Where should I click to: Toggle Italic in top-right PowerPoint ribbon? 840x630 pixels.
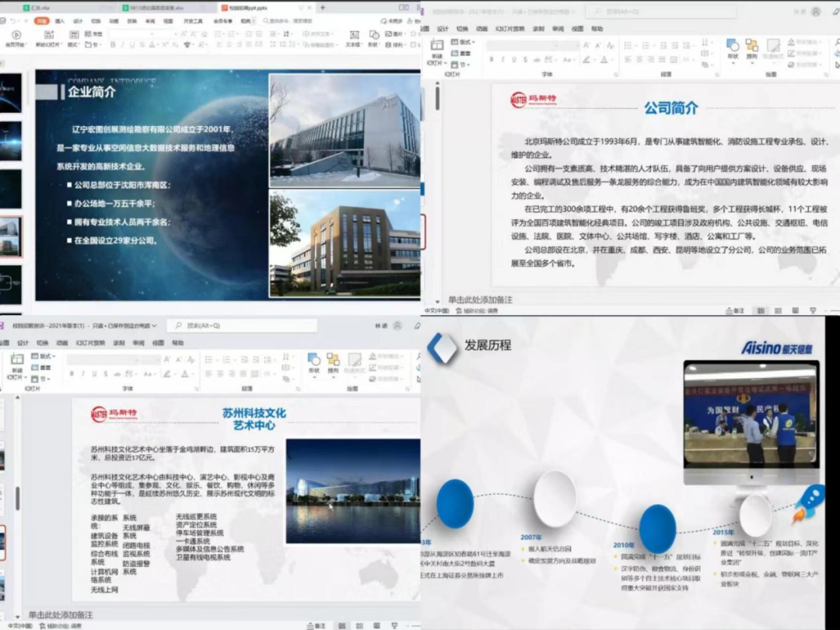[502, 59]
